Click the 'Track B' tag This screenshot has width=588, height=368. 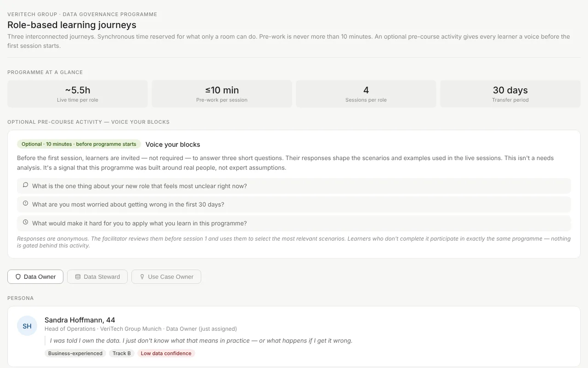pos(122,353)
